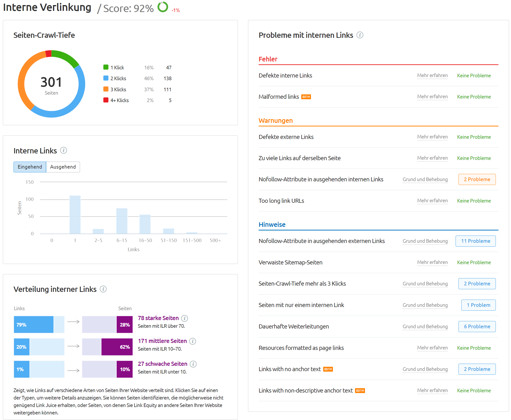The image size is (511, 420).
Task: Click Mehr erfahren for Malformed links
Action: coord(432,97)
